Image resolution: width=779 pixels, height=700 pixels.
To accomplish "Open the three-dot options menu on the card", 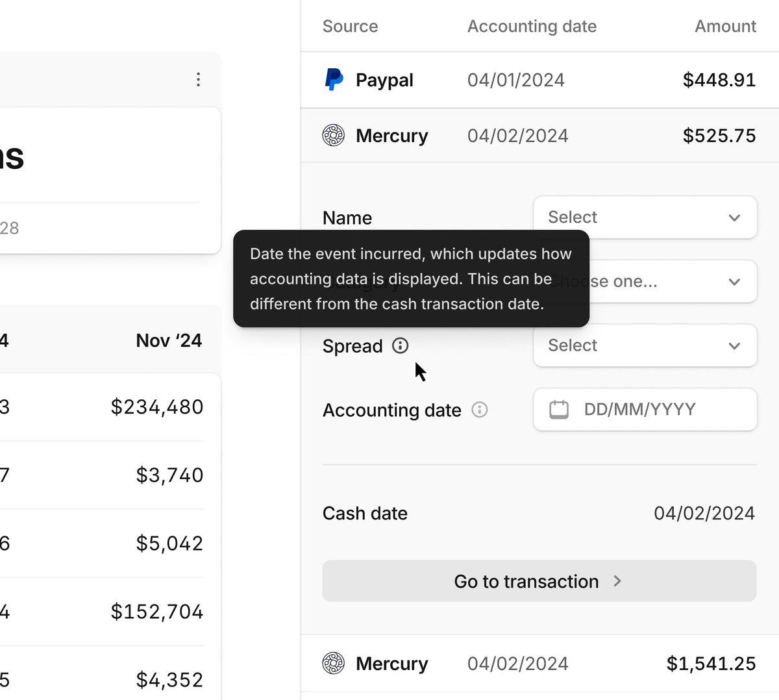I will [x=198, y=79].
